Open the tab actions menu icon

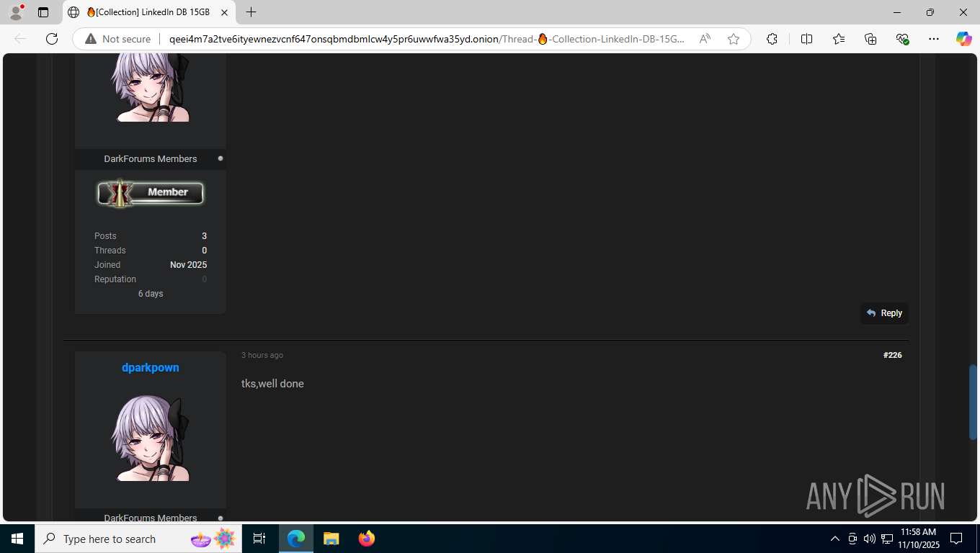[x=43, y=12]
